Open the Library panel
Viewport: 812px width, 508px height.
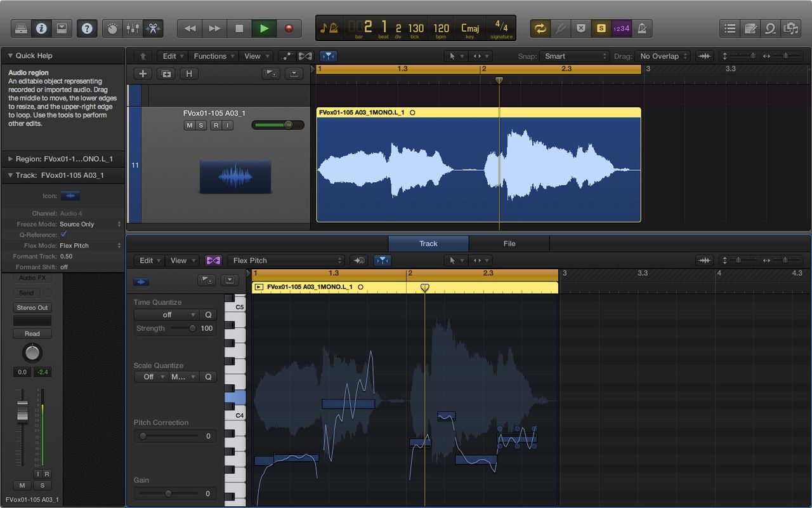tap(21, 28)
